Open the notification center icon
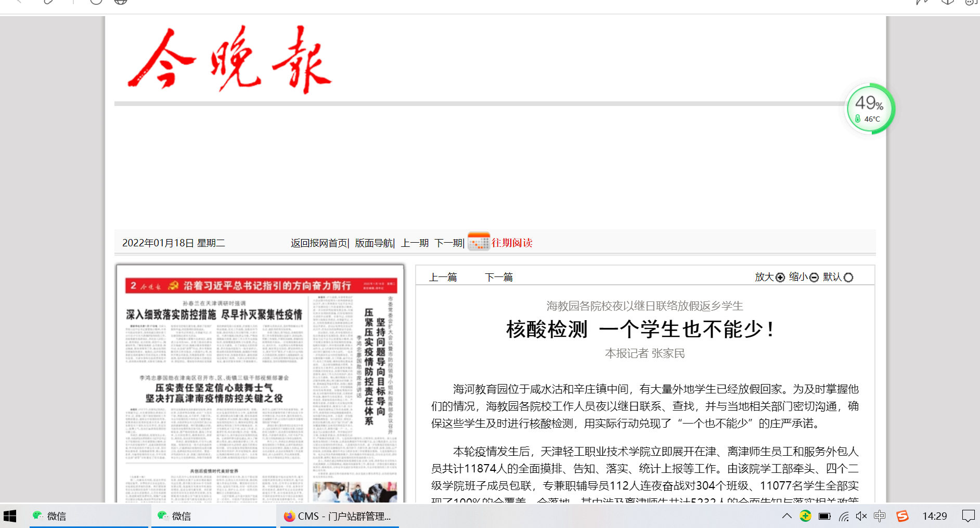Image resolution: width=980 pixels, height=528 pixels. [968, 516]
